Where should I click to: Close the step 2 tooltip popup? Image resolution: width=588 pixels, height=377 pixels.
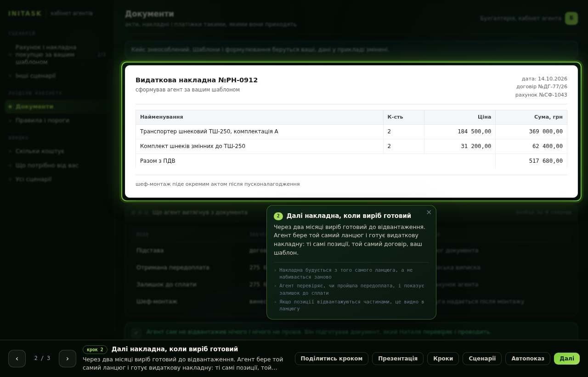tap(429, 212)
